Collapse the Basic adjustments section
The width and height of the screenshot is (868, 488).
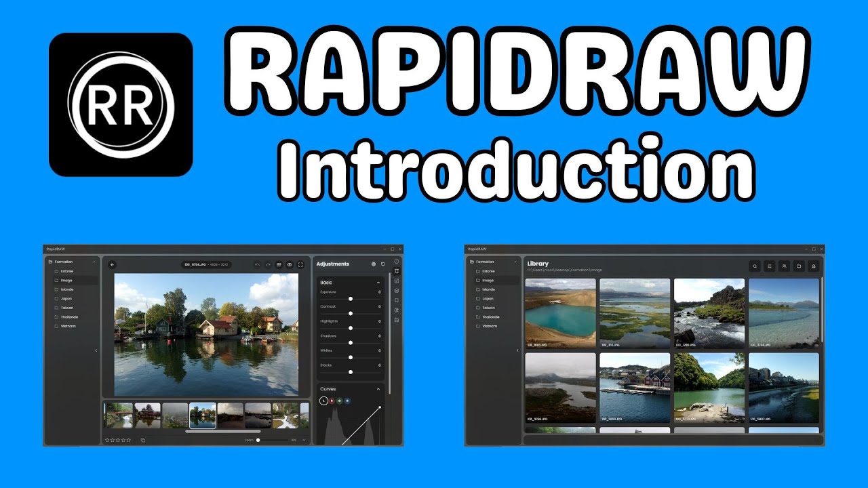(x=378, y=282)
